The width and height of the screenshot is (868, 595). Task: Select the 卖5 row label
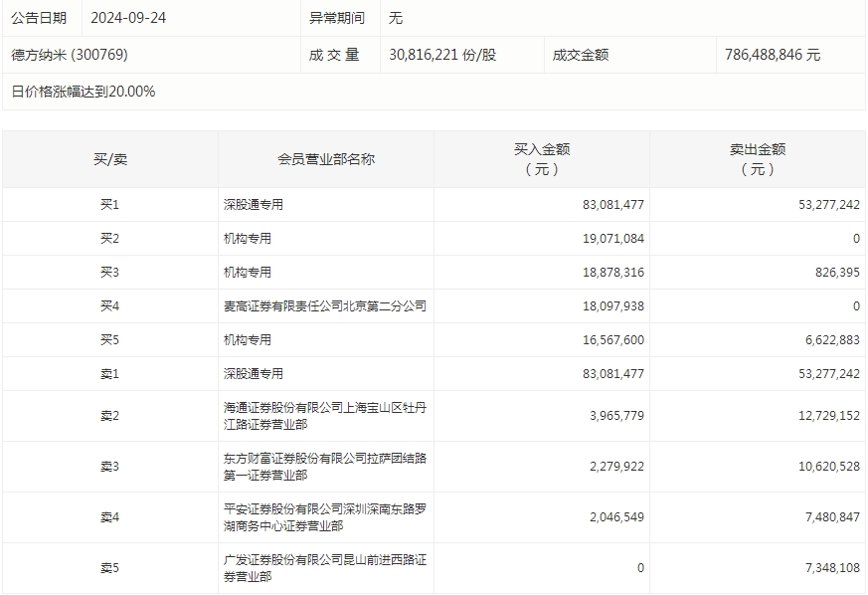tap(109, 568)
